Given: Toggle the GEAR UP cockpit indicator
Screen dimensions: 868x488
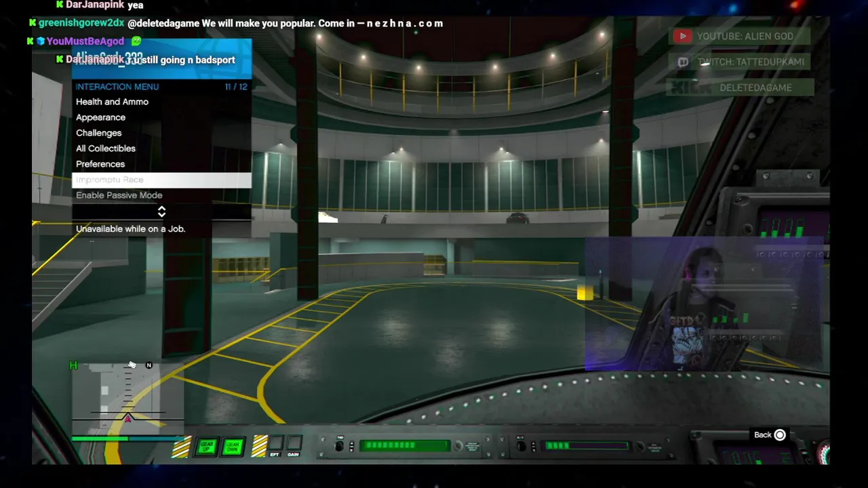Looking at the screenshot, I should [207, 447].
